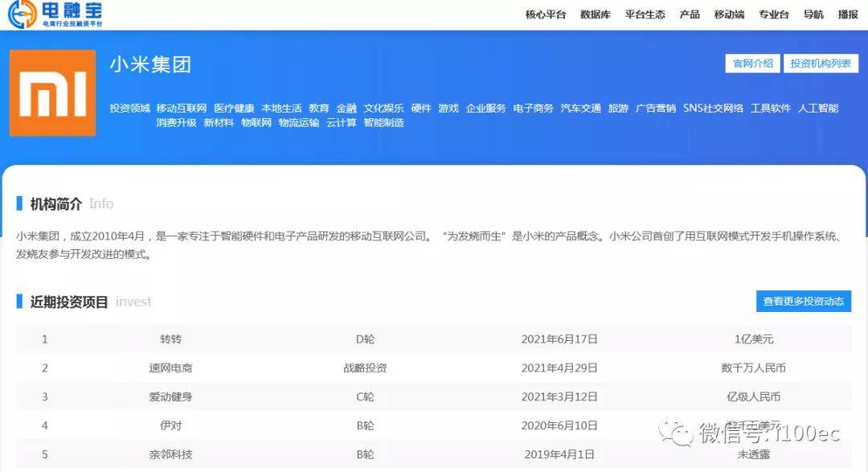Click the date 2020年6月10日
This screenshot has width=868, height=472.
pos(559,425)
